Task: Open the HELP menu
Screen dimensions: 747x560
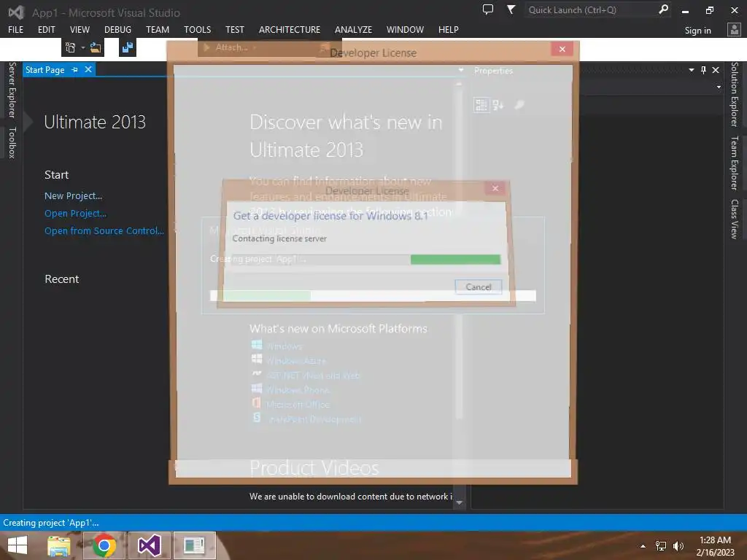Action: click(449, 29)
